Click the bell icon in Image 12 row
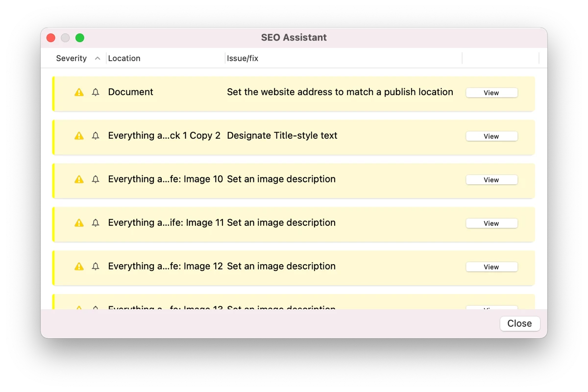The height and width of the screenshot is (392, 588). [96, 267]
